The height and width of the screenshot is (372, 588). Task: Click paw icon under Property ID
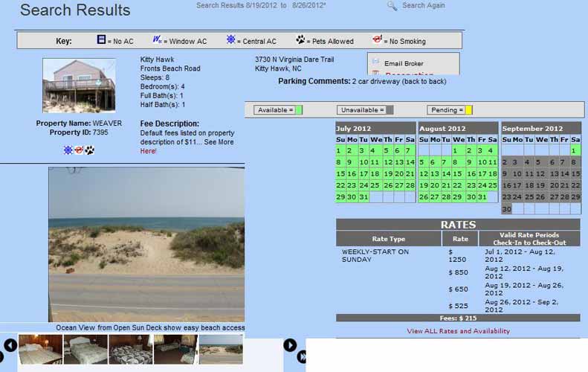pyautogui.click(x=90, y=150)
